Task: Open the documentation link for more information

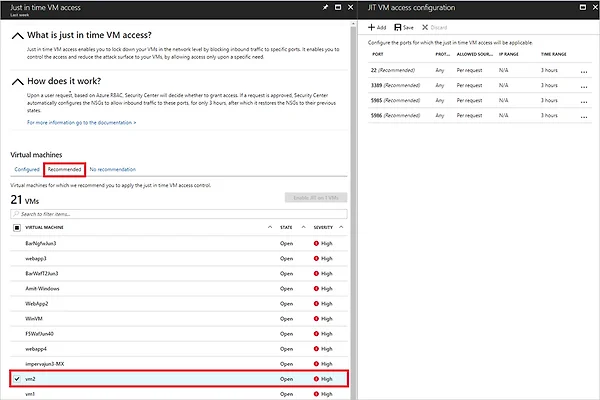Action: pos(82,122)
